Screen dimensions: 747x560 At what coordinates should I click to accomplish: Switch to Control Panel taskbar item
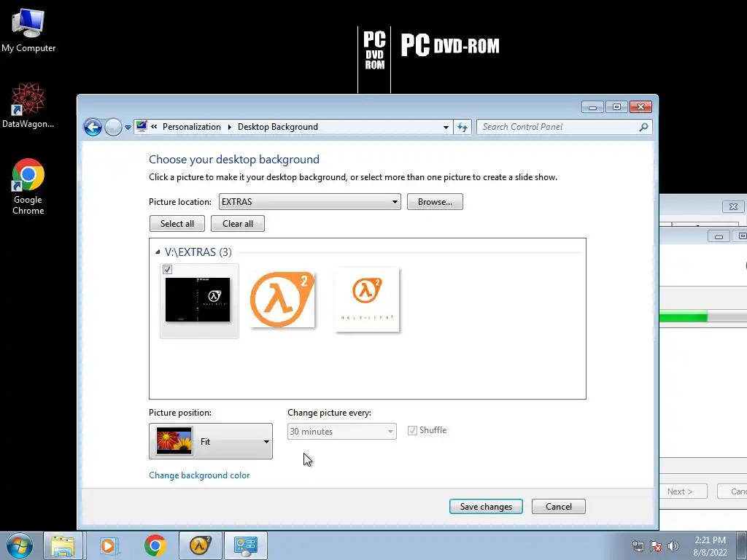point(246,545)
